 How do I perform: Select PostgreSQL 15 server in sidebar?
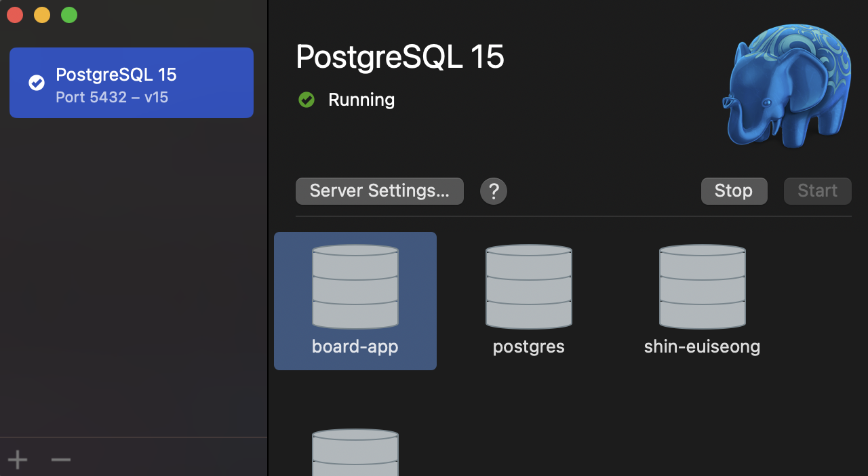132,83
